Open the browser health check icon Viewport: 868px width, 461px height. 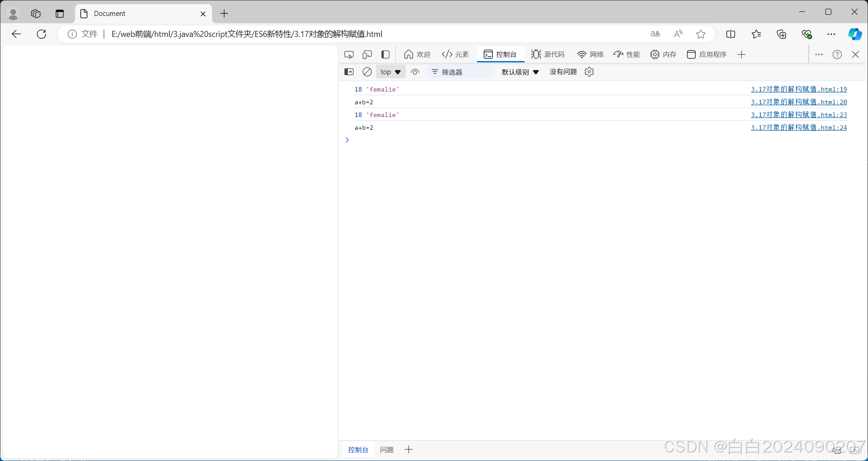[x=807, y=34]
